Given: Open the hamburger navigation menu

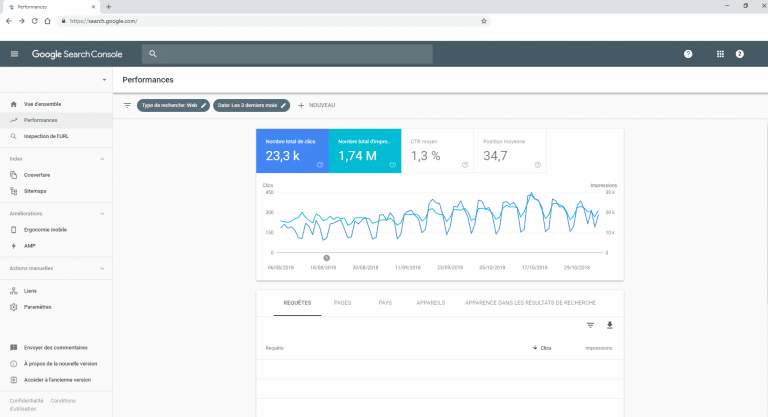Looking at the screenshot, I should (x=14, y=54).
